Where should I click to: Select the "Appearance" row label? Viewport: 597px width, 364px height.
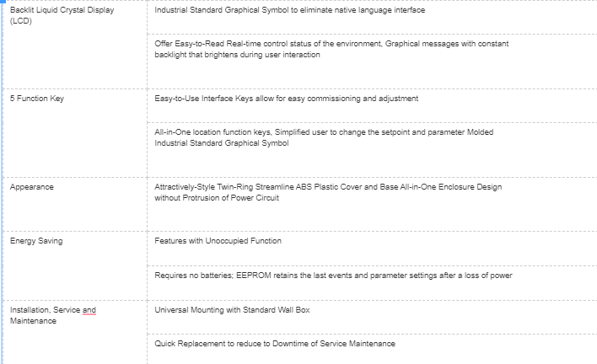[x=32, y=186]
